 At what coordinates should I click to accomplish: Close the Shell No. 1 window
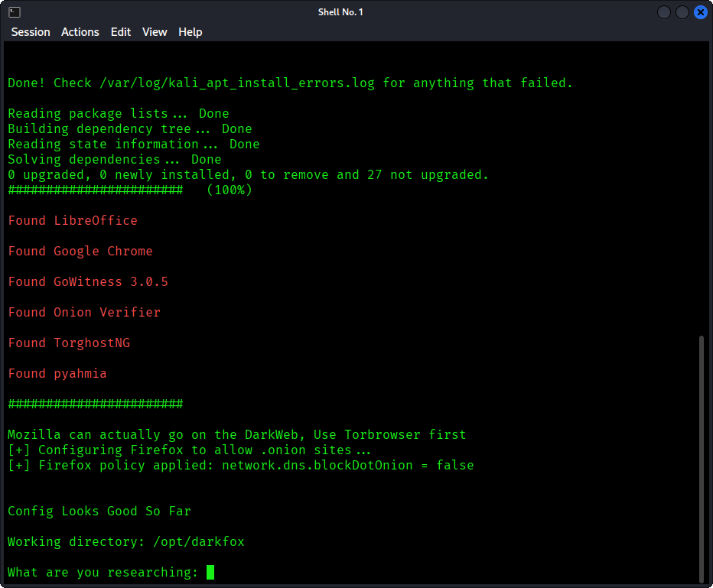coord(701,12)
